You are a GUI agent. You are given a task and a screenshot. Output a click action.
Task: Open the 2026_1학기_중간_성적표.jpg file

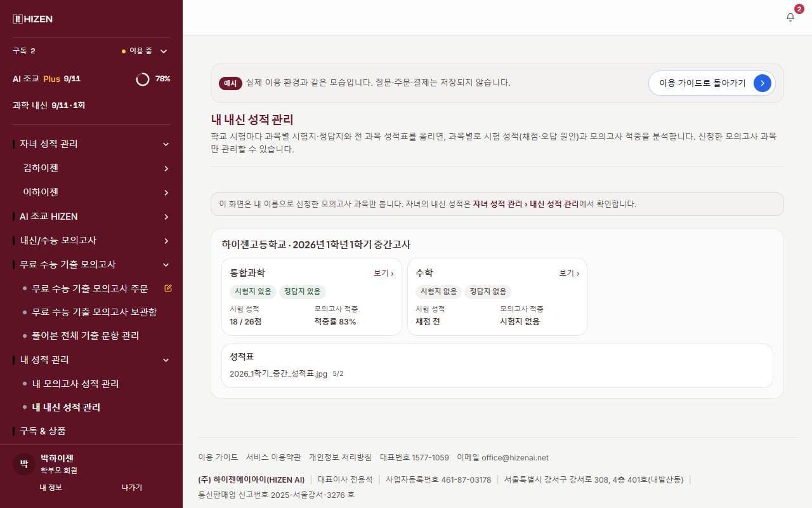278,374
